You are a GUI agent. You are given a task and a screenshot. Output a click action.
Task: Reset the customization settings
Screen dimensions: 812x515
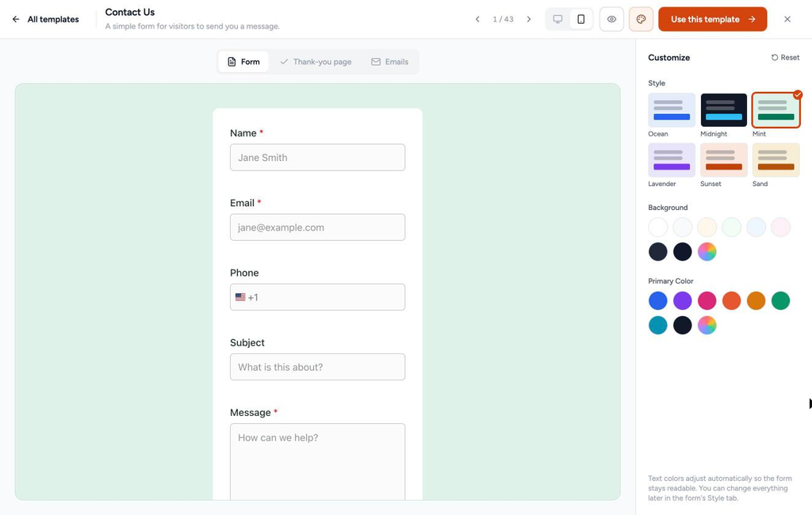click(x=785, y=58)
